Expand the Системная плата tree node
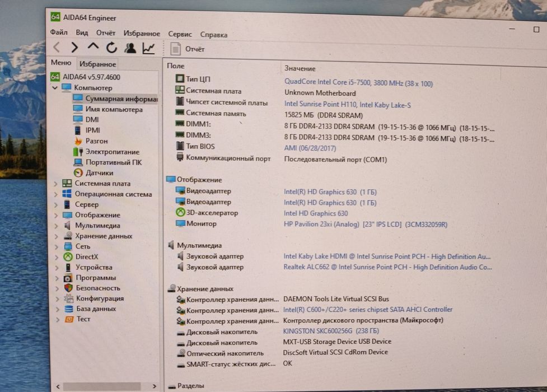Image resolution: width=547 pixels, height=392 pixels. [56, 183]
